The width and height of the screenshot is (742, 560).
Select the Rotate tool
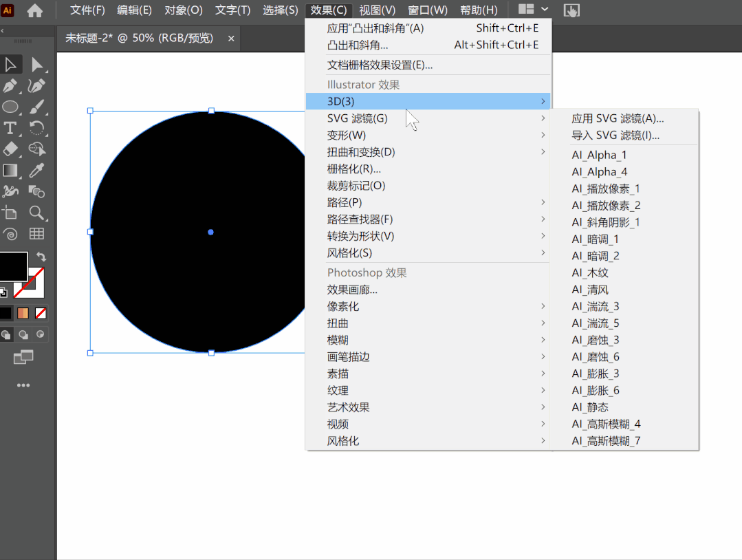36,128
